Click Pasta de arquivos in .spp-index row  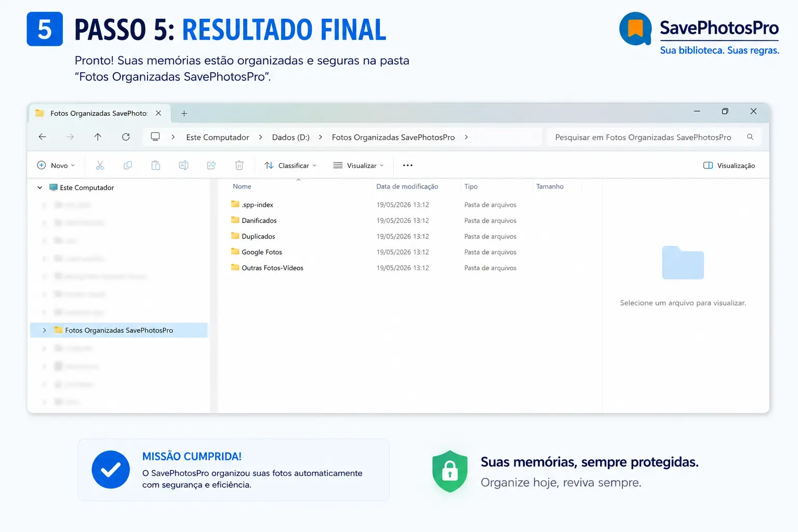(x=490, y=205)
